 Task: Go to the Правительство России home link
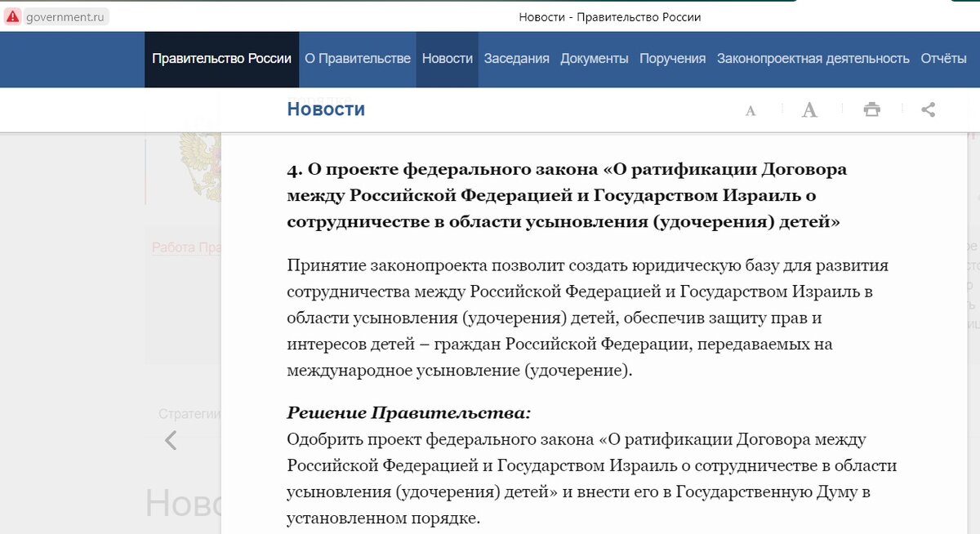(x=221, y=59)
